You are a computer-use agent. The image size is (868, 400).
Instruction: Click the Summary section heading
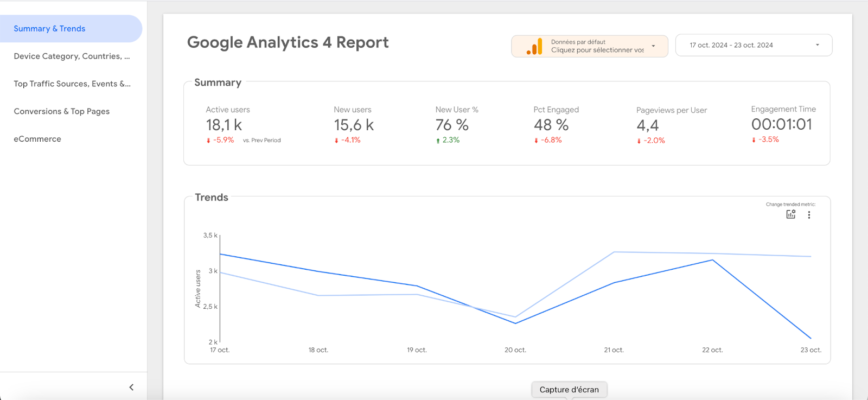click(x=218, y=82)
